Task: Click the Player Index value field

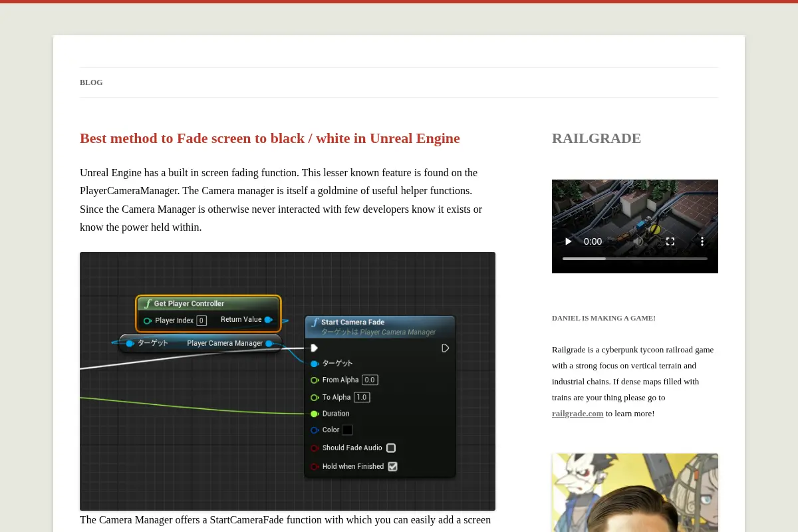Action: pos(201,321)
